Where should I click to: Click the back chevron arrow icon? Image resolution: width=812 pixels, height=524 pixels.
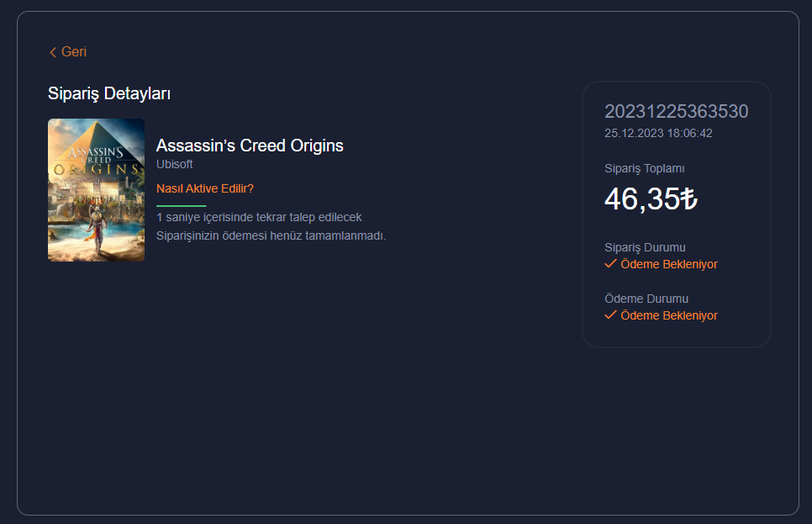[x=52, y=52]
